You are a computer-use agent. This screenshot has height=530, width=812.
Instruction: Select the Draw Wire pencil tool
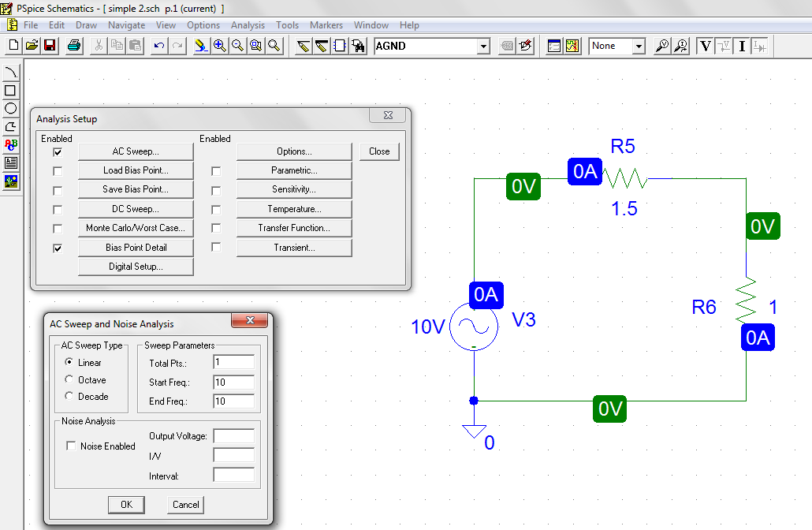pos(302,46)
